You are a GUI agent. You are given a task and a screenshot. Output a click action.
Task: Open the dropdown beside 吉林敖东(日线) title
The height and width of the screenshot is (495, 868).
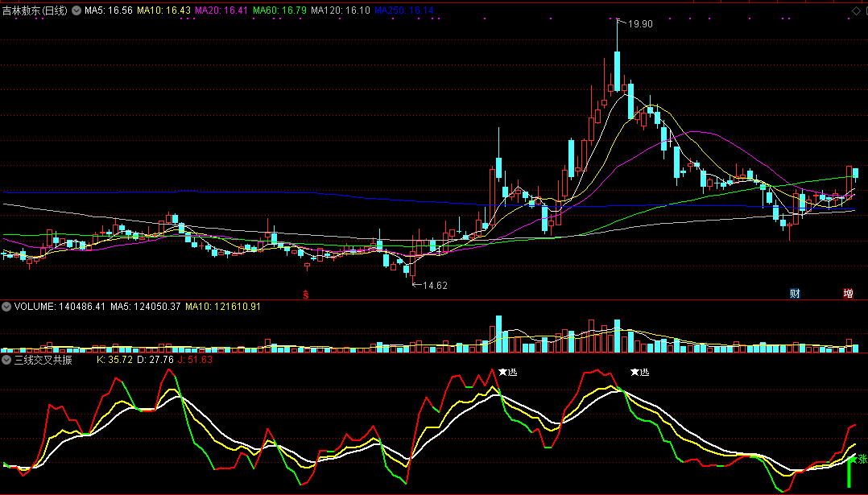tap(76, 10)
